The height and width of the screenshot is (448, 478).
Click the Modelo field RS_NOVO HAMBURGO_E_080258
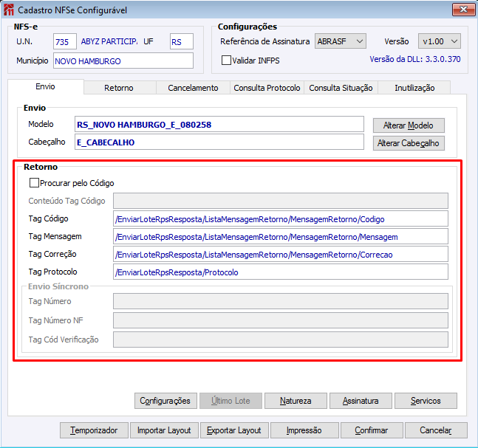coord(219,124)
